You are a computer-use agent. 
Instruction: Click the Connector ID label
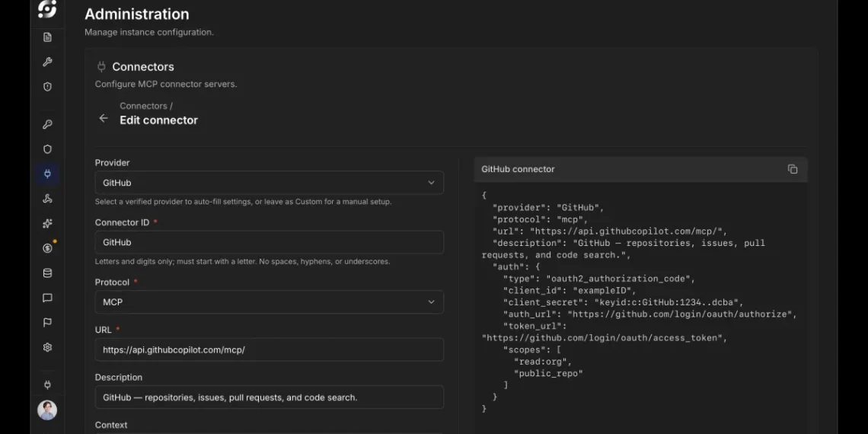click(x=123, y=222)
